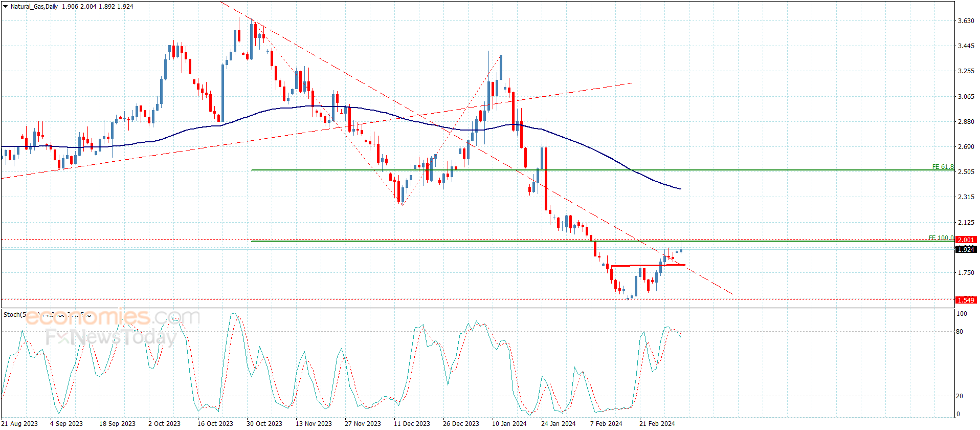Click the triangle arrow beside Natural_Gas,Daily
The height and width of the screenshot is (430, 980).
pyautogui.click(x=6, y=7)
